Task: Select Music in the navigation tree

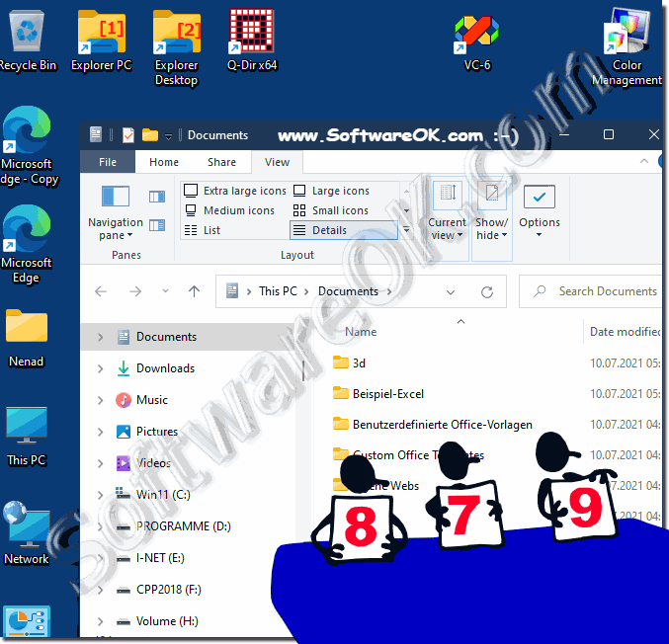Action: (152, 400)
